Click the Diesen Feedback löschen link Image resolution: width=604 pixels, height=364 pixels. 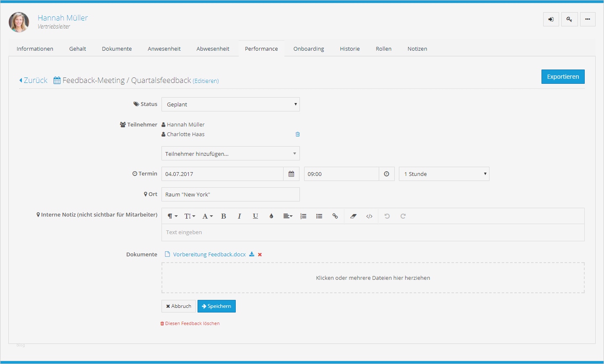pyautogui.click(x=190, y=323)
